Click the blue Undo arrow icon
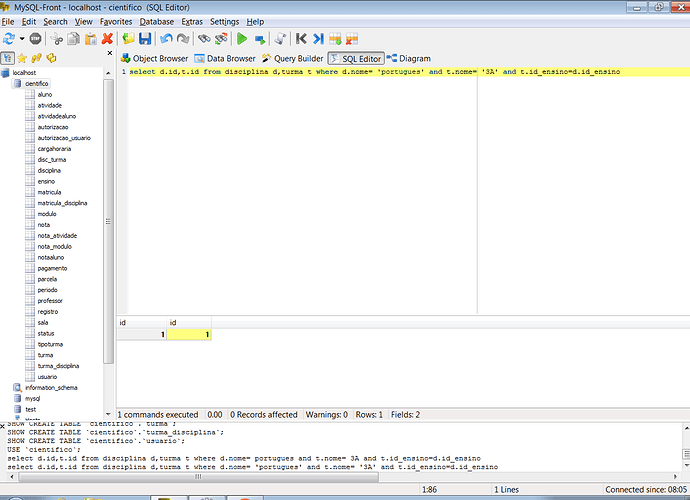 (166, 38)
